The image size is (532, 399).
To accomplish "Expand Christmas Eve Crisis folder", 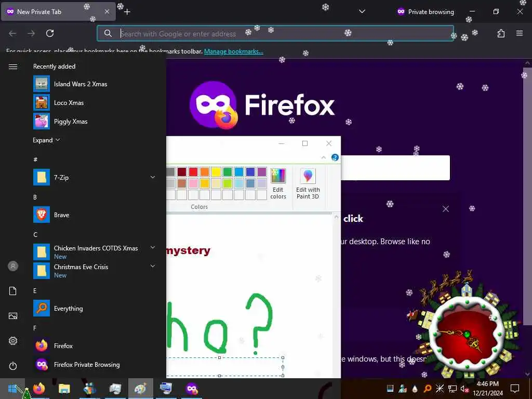I will point(153,267).
